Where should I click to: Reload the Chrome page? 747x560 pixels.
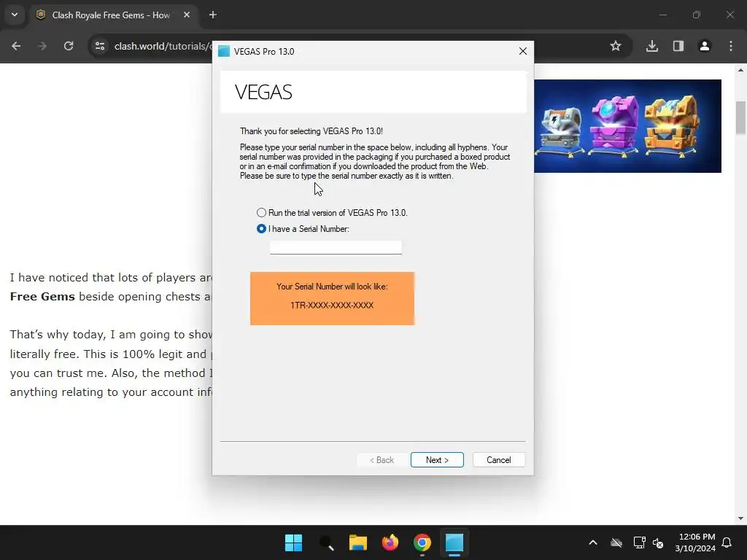click(69, 46)
